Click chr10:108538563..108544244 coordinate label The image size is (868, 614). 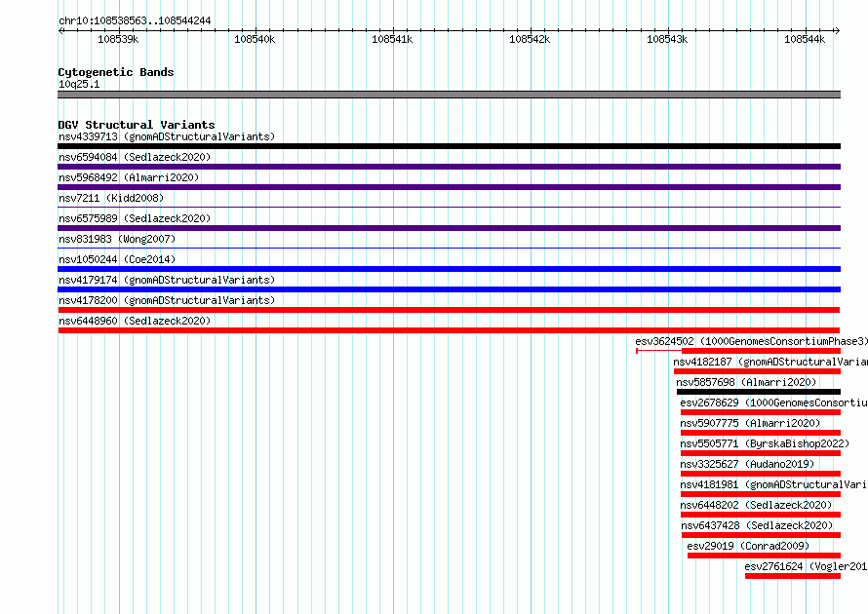135,20
